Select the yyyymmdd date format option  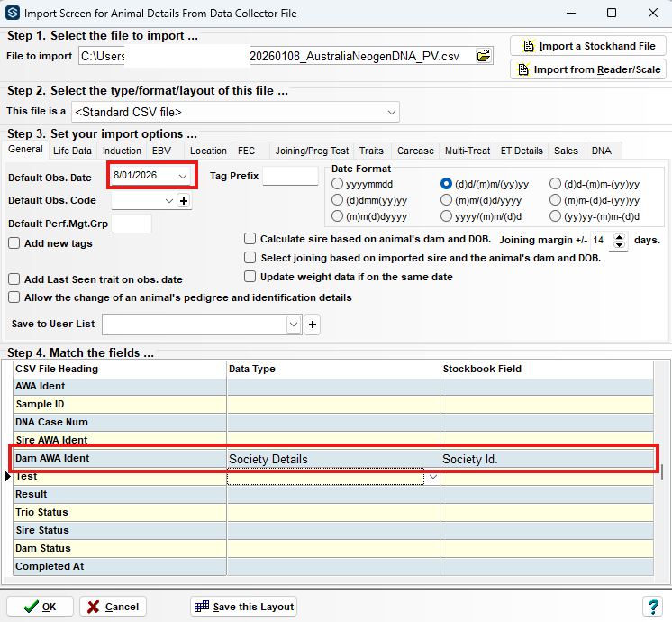coord(337,184)
